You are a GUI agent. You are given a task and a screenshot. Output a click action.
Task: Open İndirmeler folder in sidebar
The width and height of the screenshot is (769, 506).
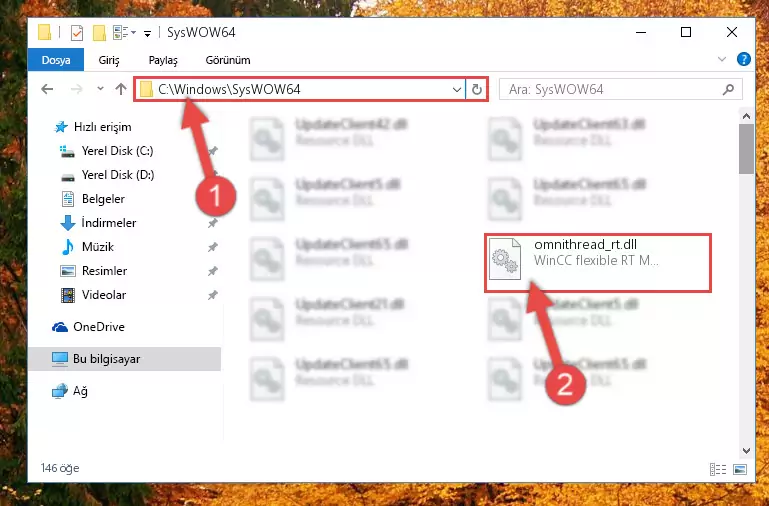(108, 223)
